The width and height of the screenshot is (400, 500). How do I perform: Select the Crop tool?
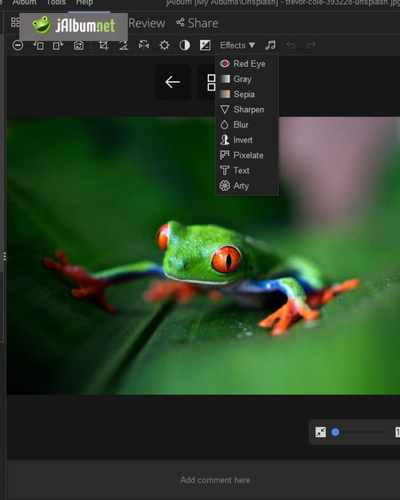click(104, 45)
